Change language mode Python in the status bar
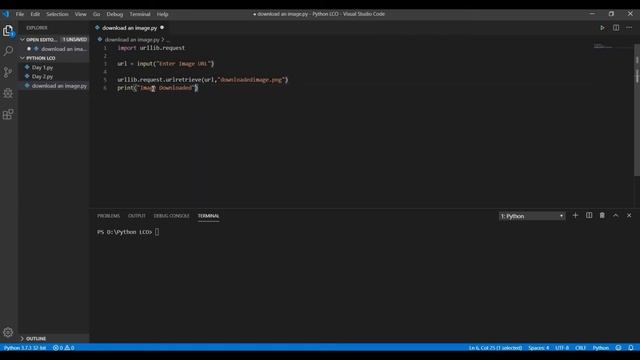640x360 pixels. coord(601,348)
